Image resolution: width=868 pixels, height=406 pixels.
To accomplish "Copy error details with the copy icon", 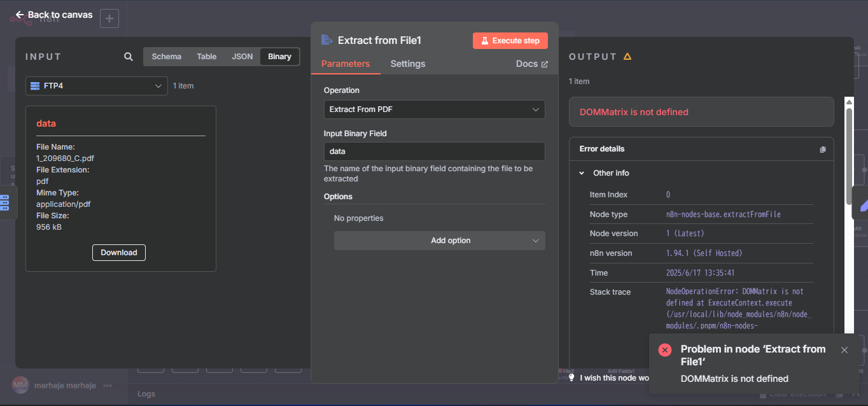I will tap(823, 150).
